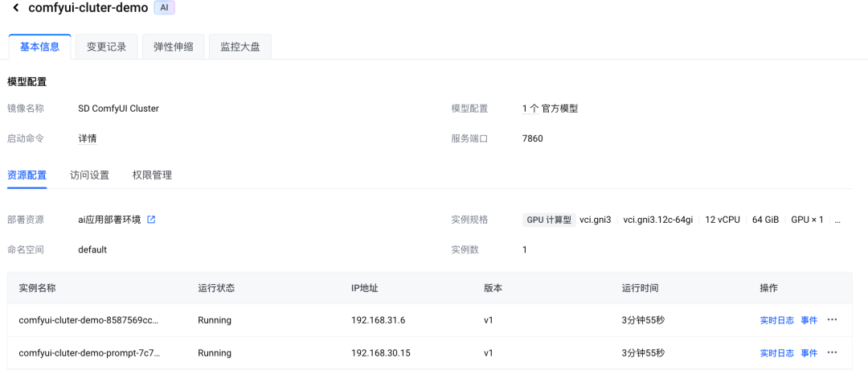Click the IP地址 column header
This screenshot has height=383, width=868.
(365, 288)
